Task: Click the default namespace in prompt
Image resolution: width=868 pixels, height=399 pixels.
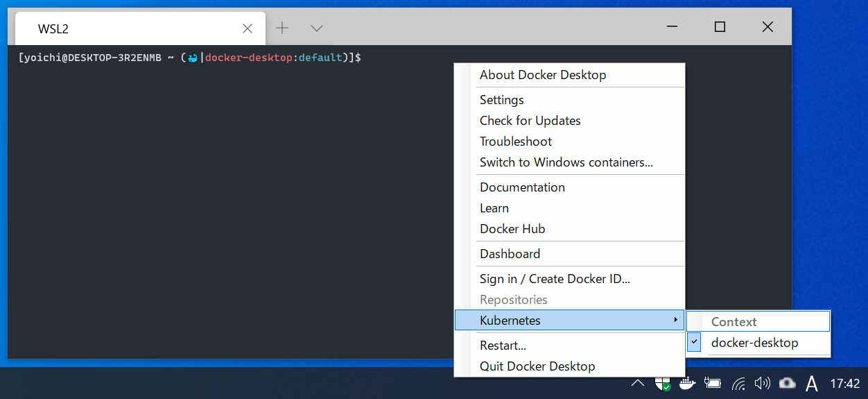Action: (320, 58)
